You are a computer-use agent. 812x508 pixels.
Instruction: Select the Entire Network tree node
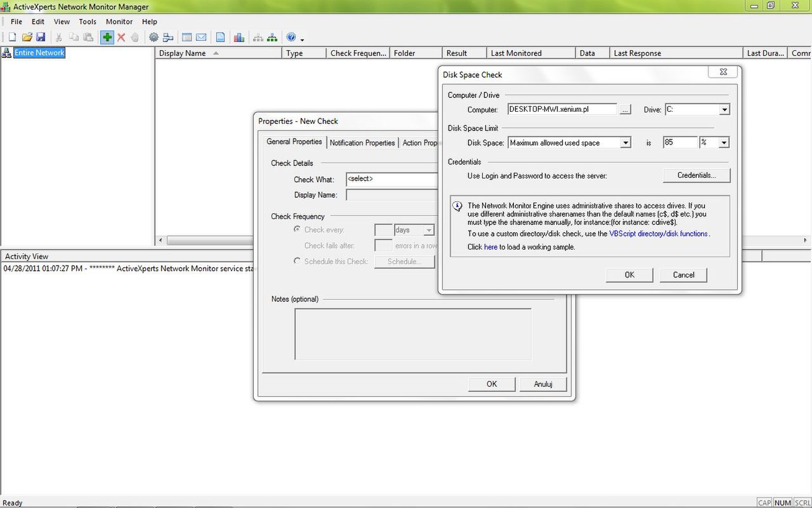pyautogui.click(x=39, y=53)
